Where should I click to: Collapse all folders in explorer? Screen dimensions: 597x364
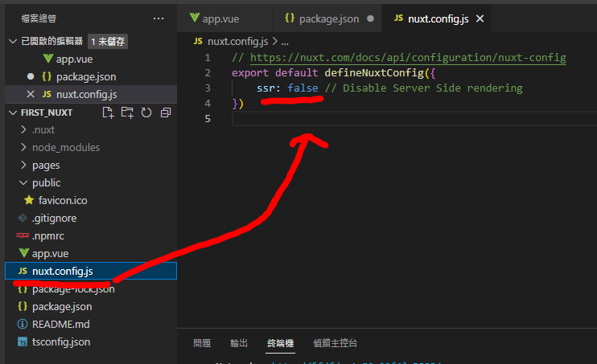166,112
